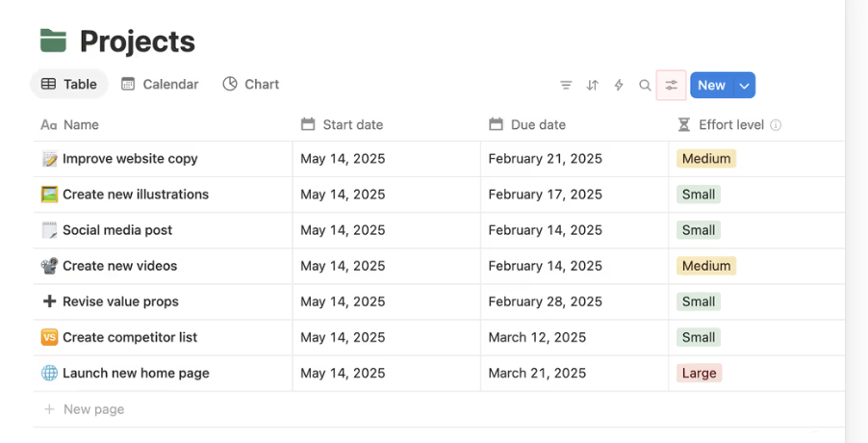Click the search magnifier icon
868x443 pixels.
[645, 85]
